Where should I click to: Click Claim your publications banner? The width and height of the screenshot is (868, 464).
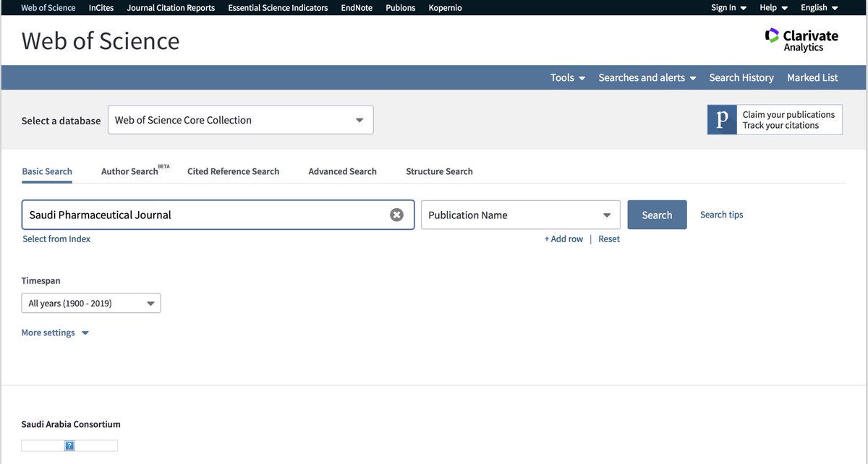click(775, 120)
